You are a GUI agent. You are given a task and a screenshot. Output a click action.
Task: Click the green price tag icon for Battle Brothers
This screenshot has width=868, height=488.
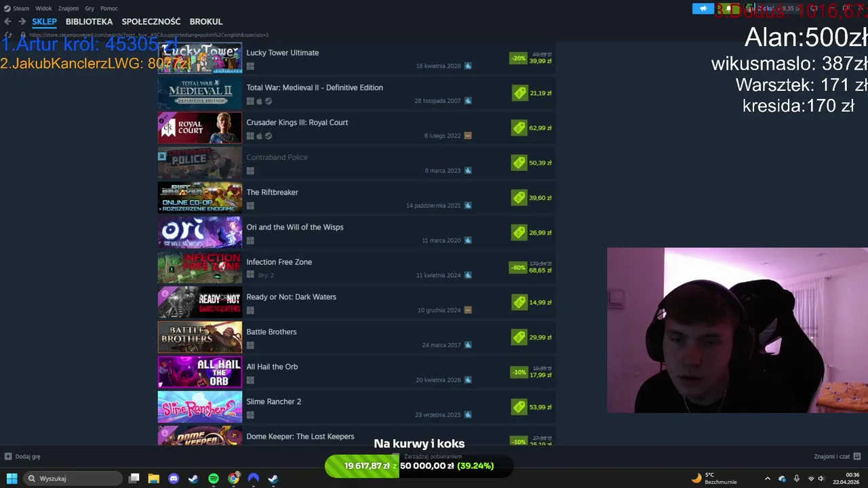(519, 338)
